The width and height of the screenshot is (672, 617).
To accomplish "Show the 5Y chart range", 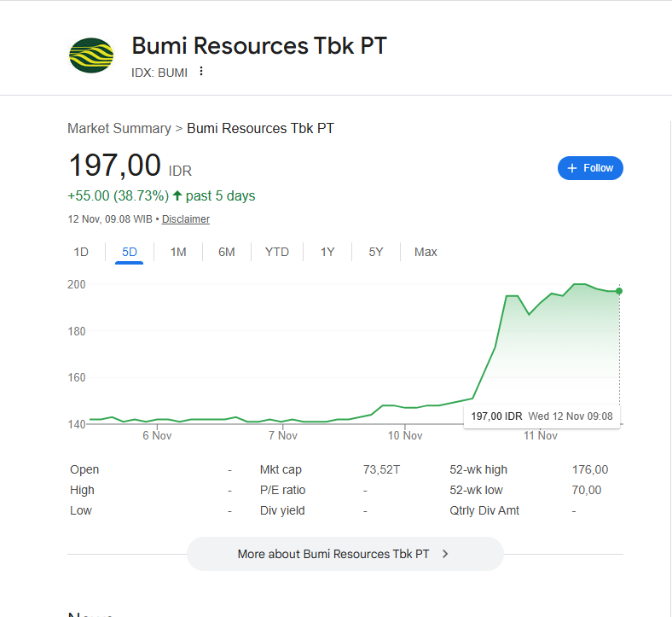I will [376, 252].
